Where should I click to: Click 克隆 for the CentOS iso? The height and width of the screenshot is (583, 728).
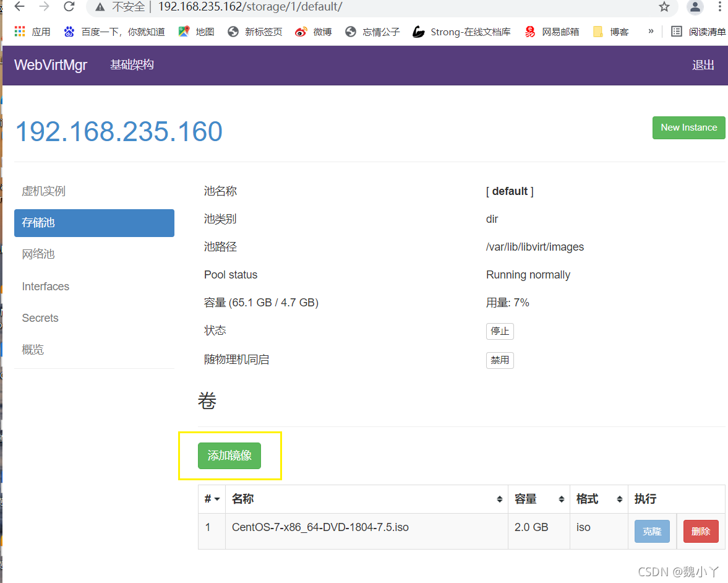(652, 532)
